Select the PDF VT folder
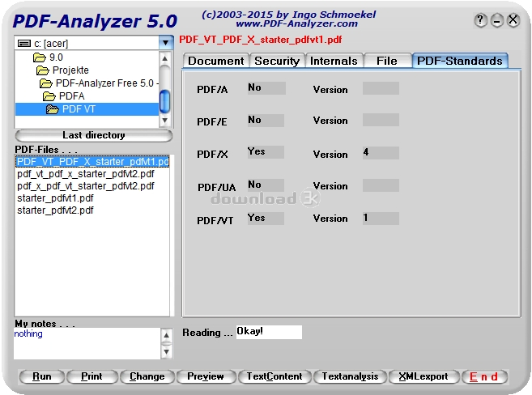The width and height of the screenshot is (532, 395). point(87,109)
